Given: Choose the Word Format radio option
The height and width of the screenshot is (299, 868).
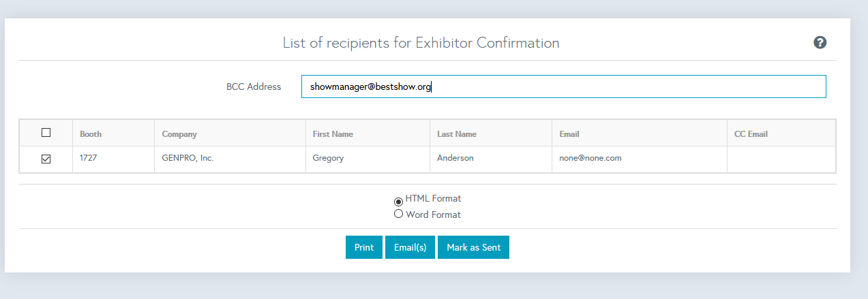Looking at the screenshot, I should tap(398, 214).
